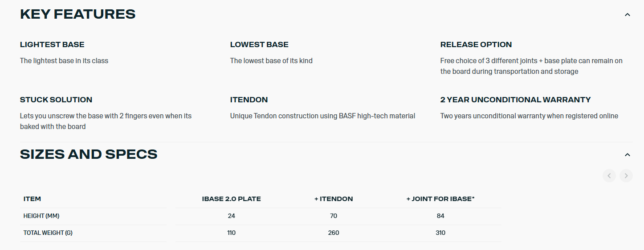The width and height of the screenshot is (644, 250).
Task: Select the Lowest Base feature title
Action: pos(259,44)
